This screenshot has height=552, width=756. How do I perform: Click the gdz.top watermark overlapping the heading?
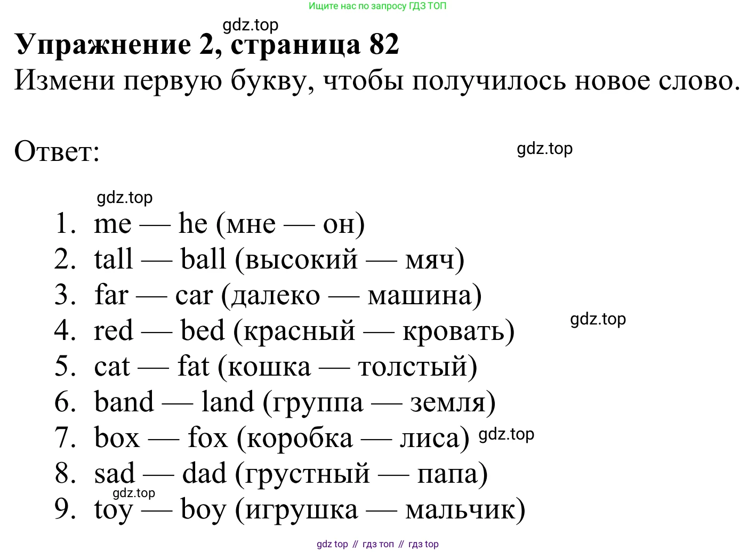tap(250, 25)
